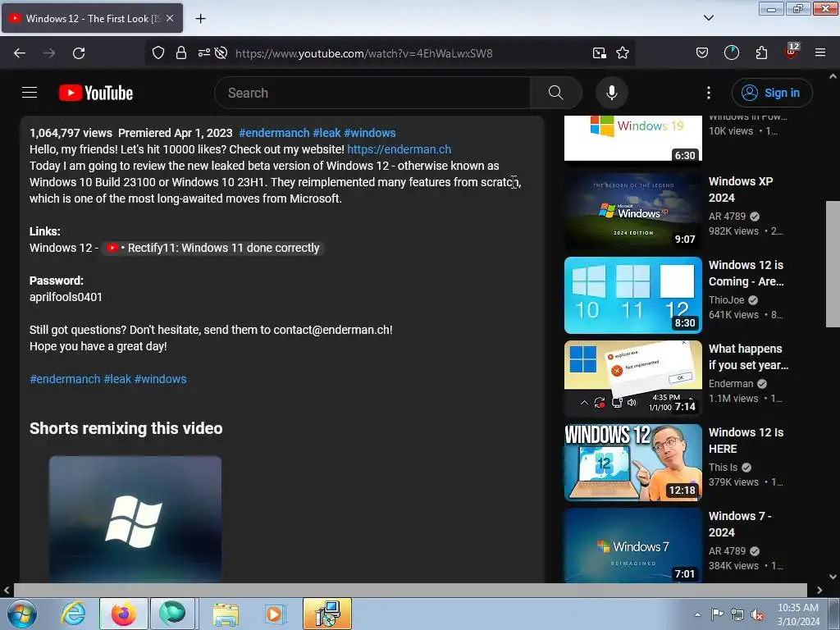Go to the YouTube home logo
The height and width of the screenshot is (630, 840).
96,93
